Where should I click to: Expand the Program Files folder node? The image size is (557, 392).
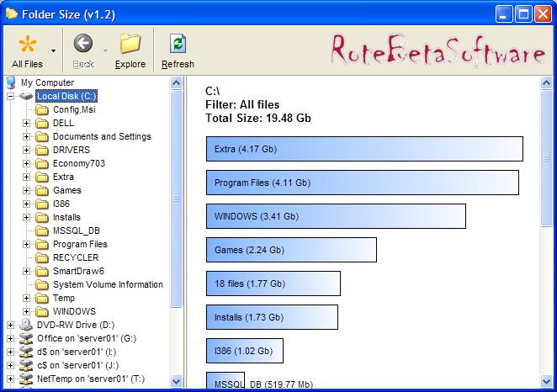[x=26, y=244]
